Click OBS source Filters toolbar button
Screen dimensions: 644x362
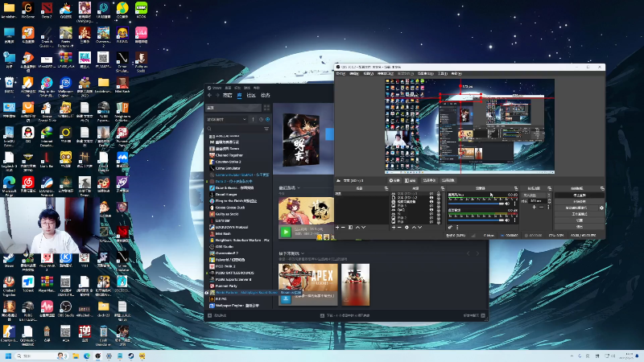pos(411,180)
